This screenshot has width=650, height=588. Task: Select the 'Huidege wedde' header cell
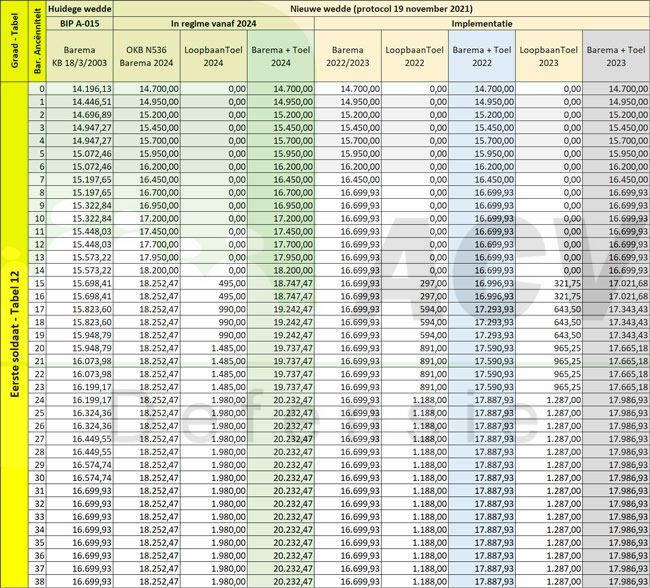(80, 9)
